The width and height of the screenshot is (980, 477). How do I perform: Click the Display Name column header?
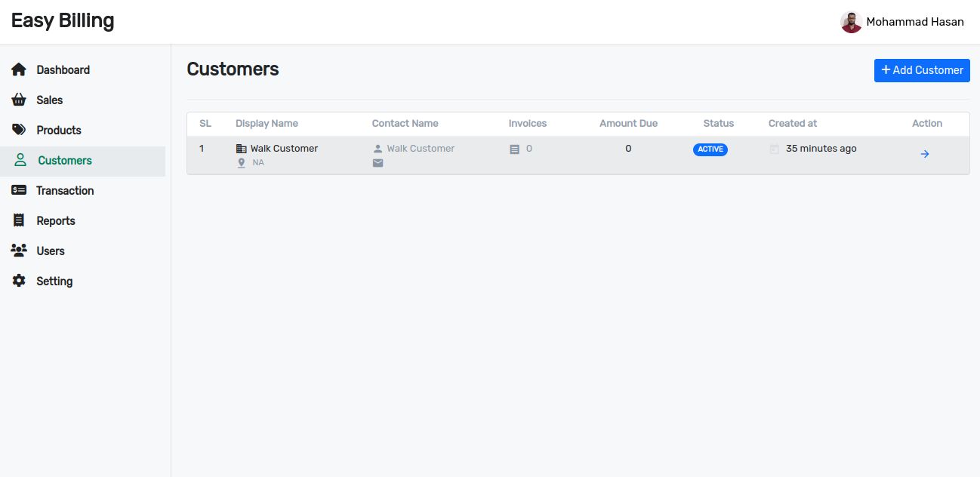(267, 123)
